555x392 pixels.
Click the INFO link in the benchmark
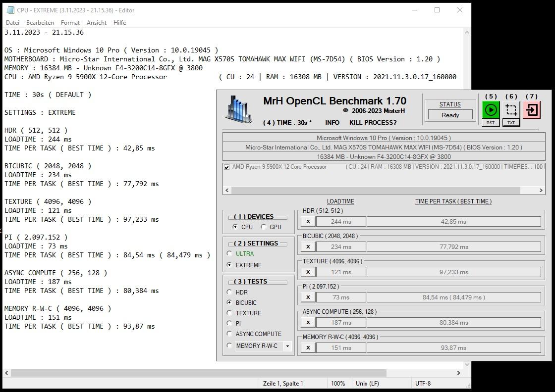point(332,123)
